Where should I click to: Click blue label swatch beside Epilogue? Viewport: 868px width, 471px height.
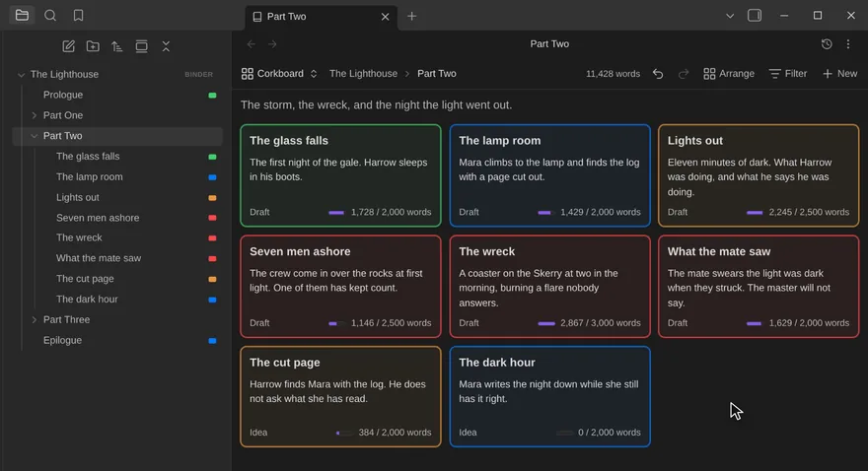pyautogui.click(x=212, y=341)
